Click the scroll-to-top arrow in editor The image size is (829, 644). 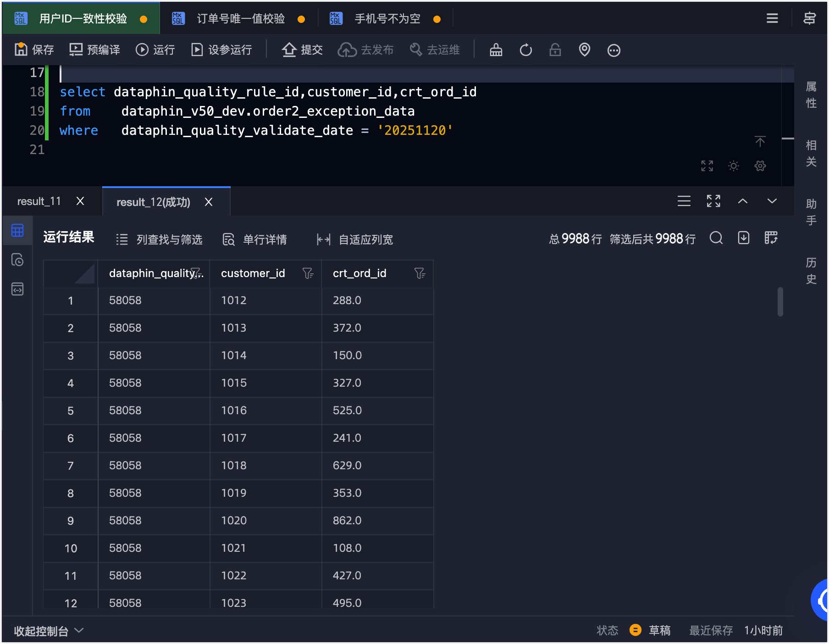[760, 142]
